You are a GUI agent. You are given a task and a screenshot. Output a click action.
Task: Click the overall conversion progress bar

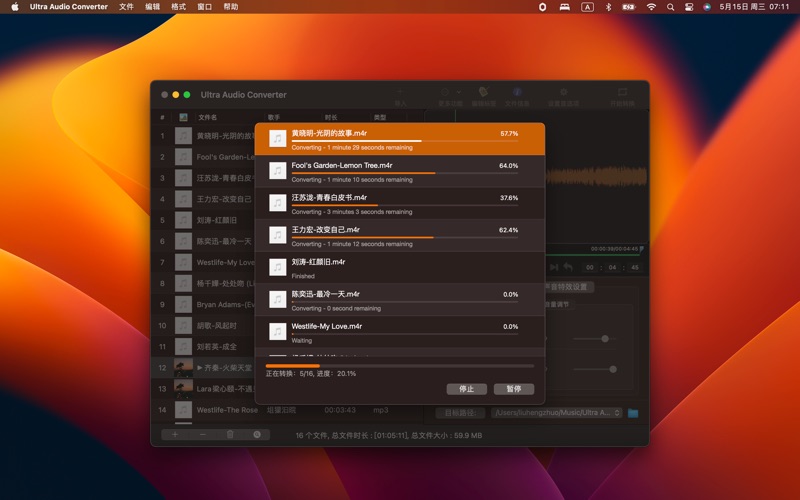click(399, 366)
